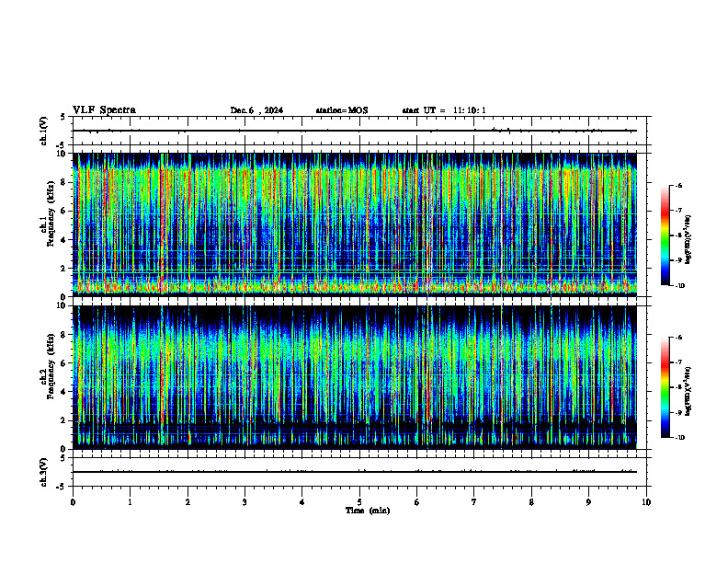Click the ch.1 voltage waveform strip
This screenshot has width=728, height=563.
359,131
